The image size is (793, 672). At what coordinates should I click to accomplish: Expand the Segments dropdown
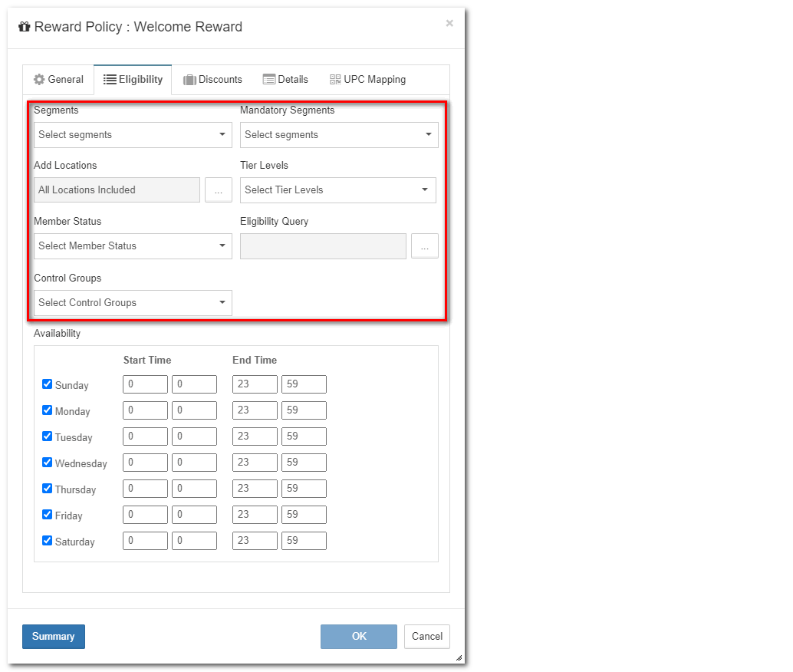[133, 135]
